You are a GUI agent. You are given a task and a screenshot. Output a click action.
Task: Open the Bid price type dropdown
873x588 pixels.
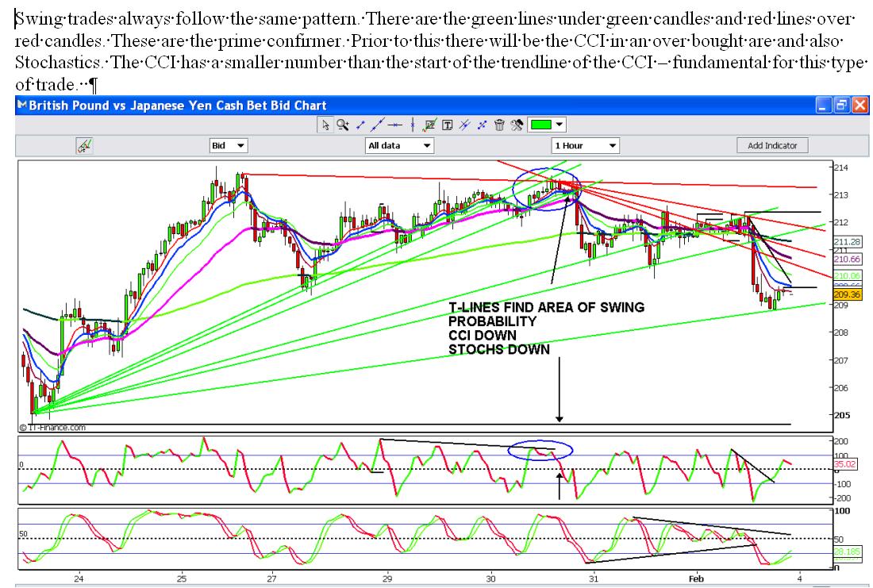(229, 146)
